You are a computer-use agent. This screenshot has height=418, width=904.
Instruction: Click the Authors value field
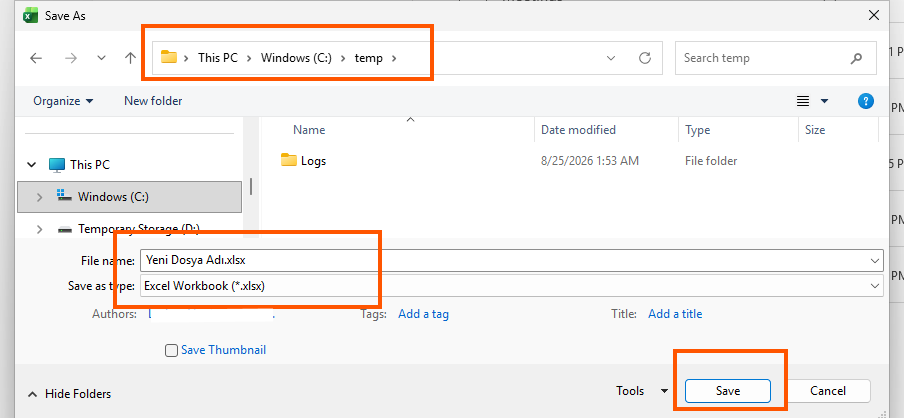coord(212,314)
